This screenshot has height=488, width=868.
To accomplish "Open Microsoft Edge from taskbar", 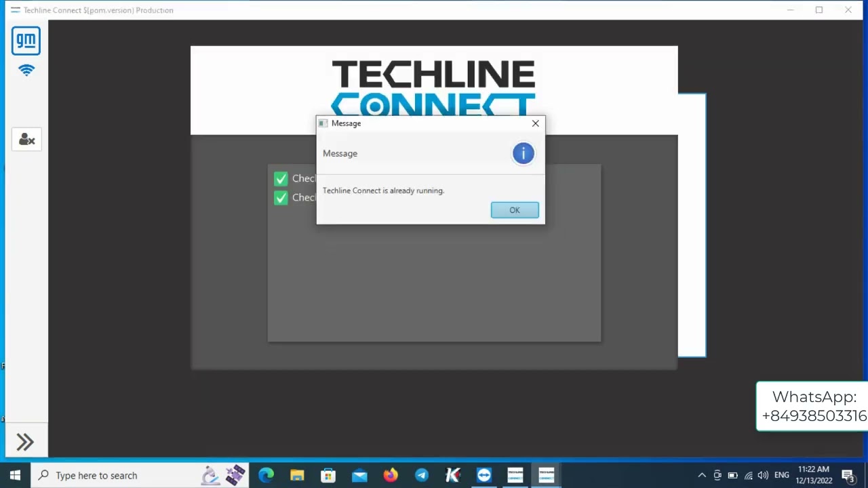I will pyautogui.click(x=266, y=476).
